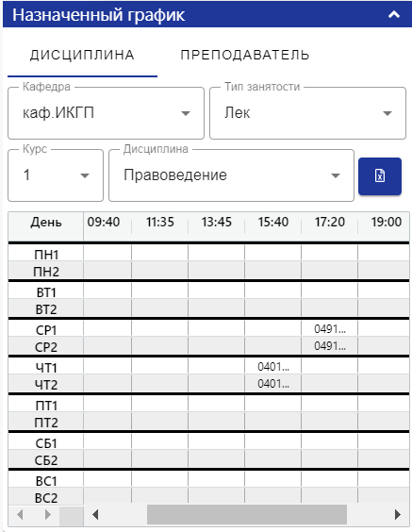Select the ПН1 row label
412x532 pixels.
[46, 254]
